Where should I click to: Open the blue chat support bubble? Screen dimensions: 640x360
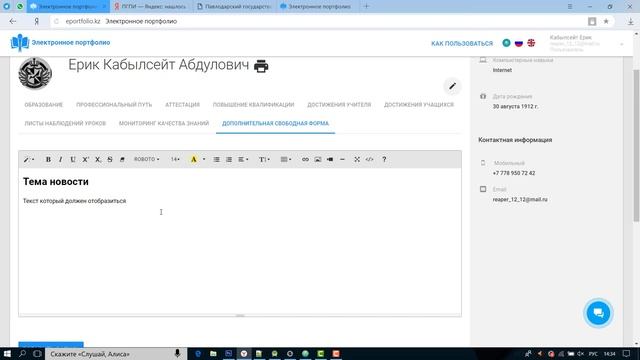point(598,313)
